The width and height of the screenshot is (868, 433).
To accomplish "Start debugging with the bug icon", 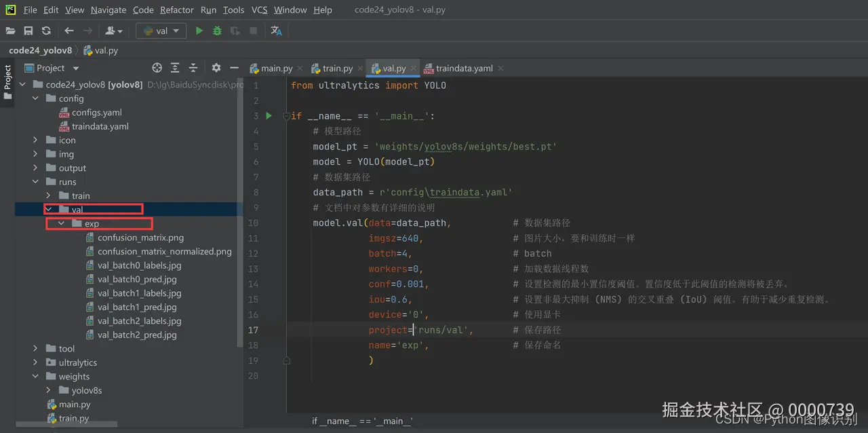I will [x=217, y=31].
